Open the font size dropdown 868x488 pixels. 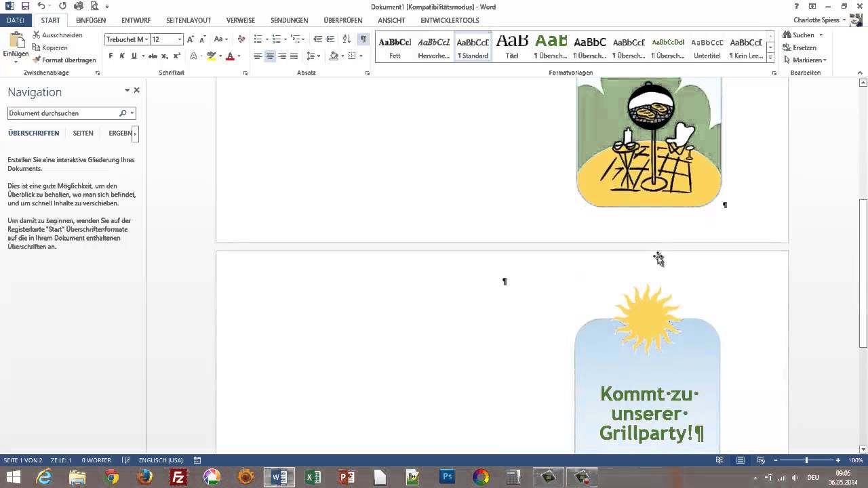pos(180,39)
